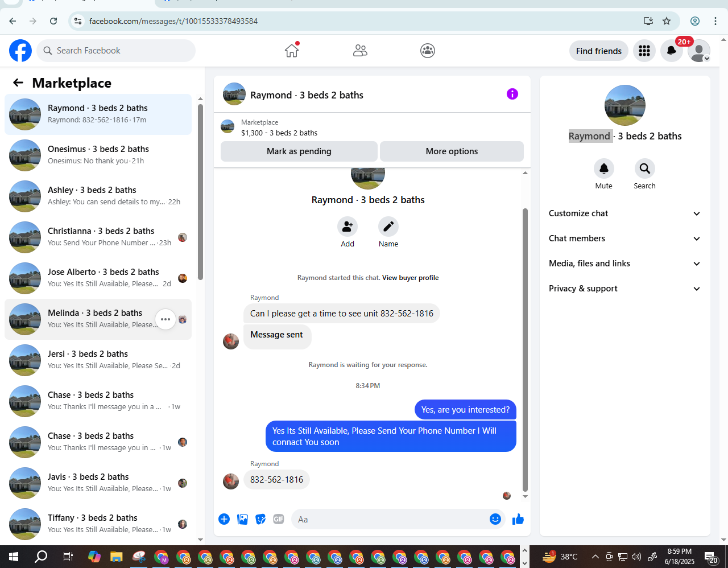Screen dimensions: 728x568
Task: Bookmark this page with the star icon
Action: 667,21
